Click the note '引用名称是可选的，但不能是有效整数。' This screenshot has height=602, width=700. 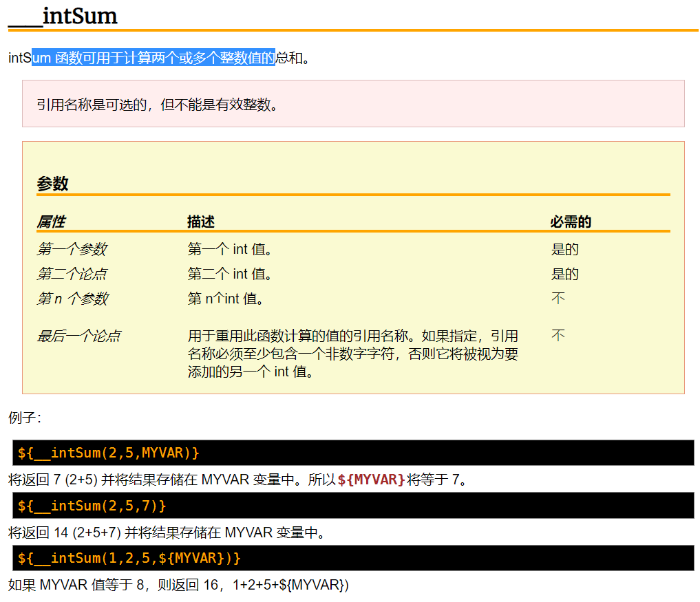click(157, 105)
